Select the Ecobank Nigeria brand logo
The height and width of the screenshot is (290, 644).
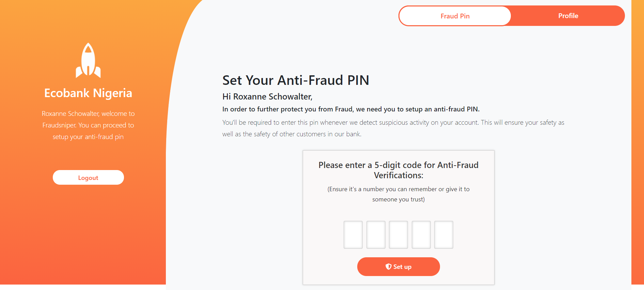(88, 93)
